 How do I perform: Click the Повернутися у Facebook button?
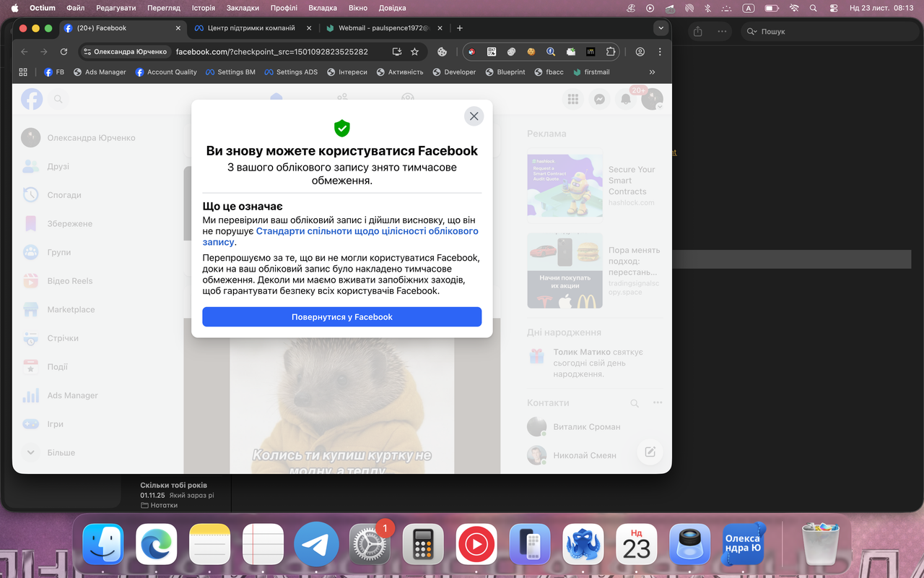(341, 317)
